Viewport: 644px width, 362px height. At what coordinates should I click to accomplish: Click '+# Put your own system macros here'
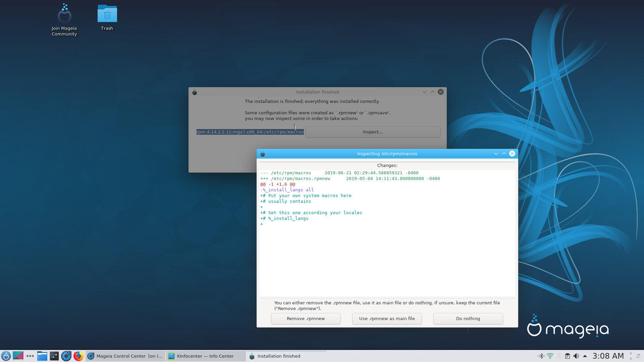(306, 196)
